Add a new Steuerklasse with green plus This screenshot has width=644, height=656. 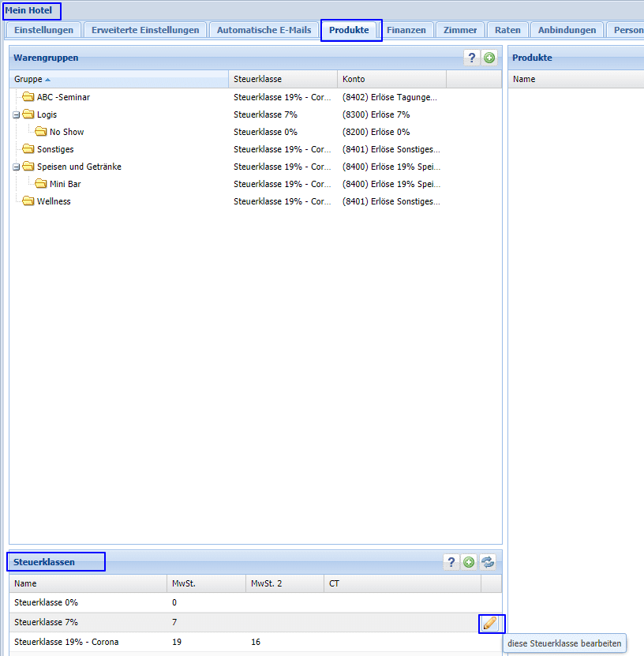pos(469,562)
